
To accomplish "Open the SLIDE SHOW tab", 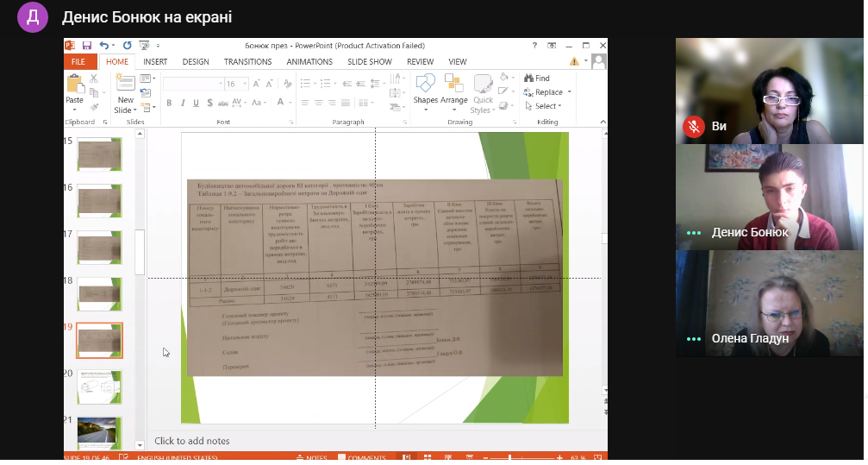I will coord(369,61).
